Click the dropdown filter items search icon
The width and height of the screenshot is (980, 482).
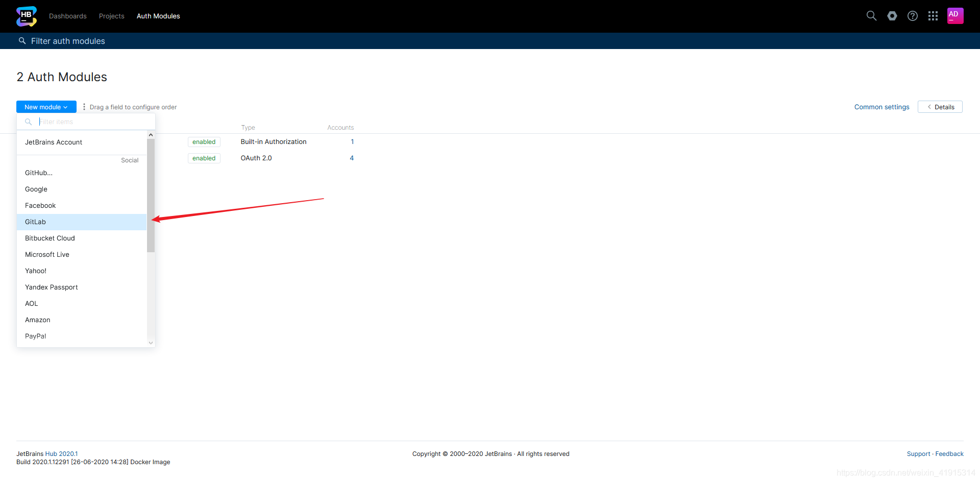click(x=29, y=122)
